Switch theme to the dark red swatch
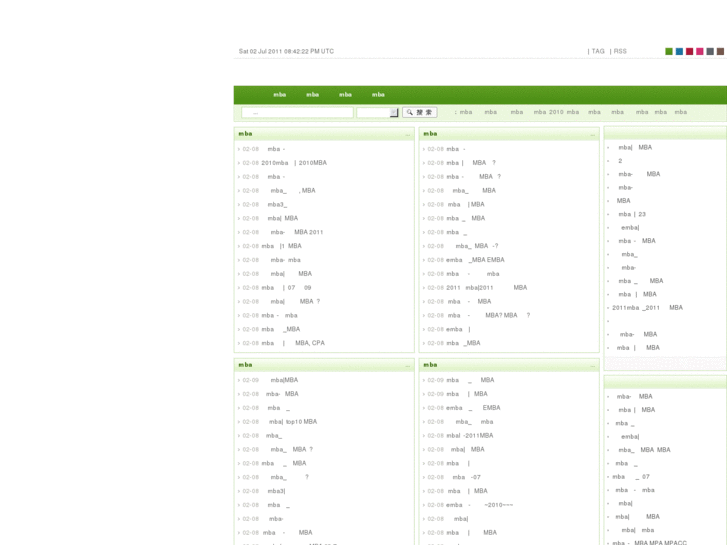 click(x=689, y=51)
